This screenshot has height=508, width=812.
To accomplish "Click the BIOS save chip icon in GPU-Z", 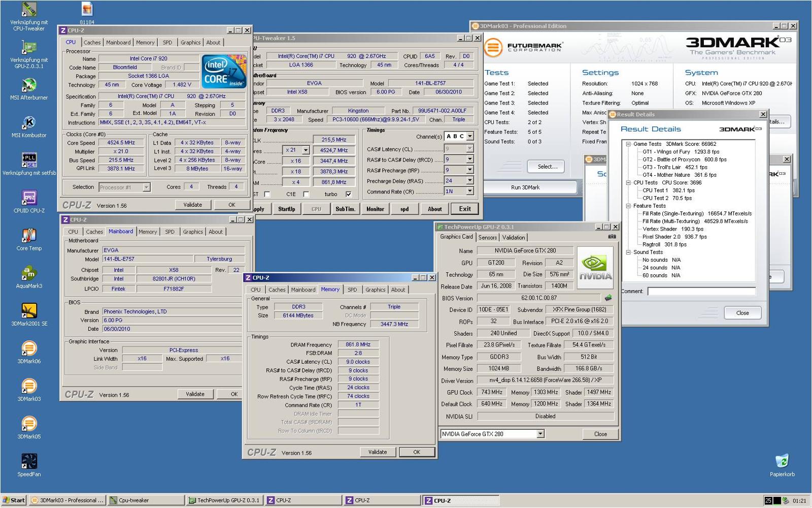I will (x=608, y=298).
